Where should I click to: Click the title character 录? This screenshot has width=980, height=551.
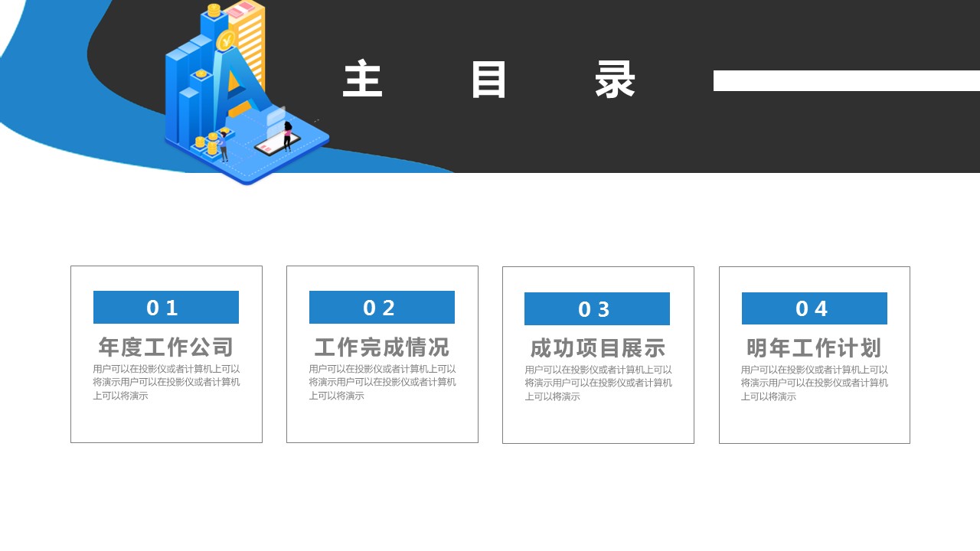pos(616,80)
